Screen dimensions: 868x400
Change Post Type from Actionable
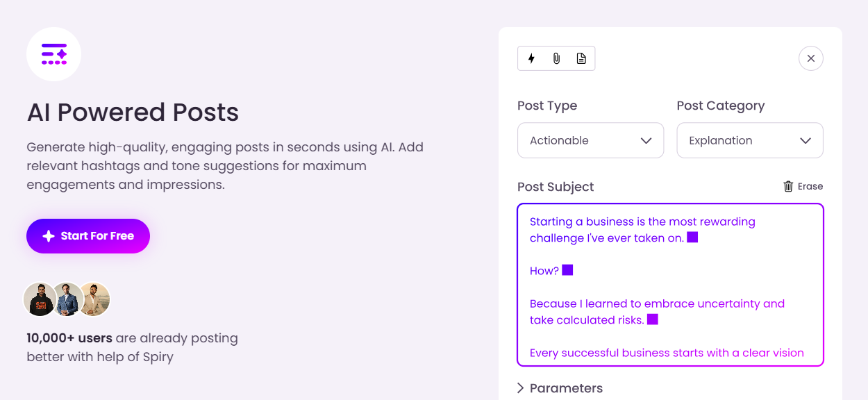point(590,140)
